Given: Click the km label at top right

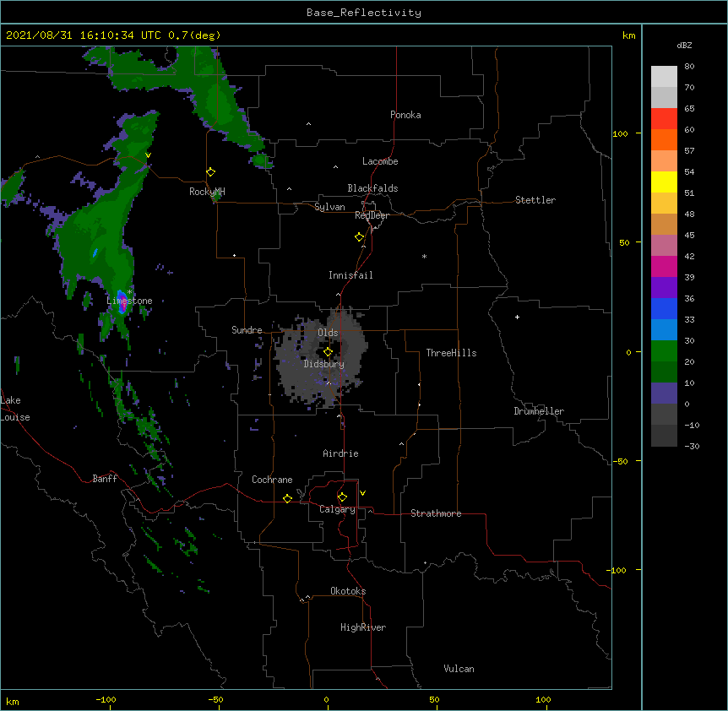Looking at the screenshot, I should click(x=628, y=35).
